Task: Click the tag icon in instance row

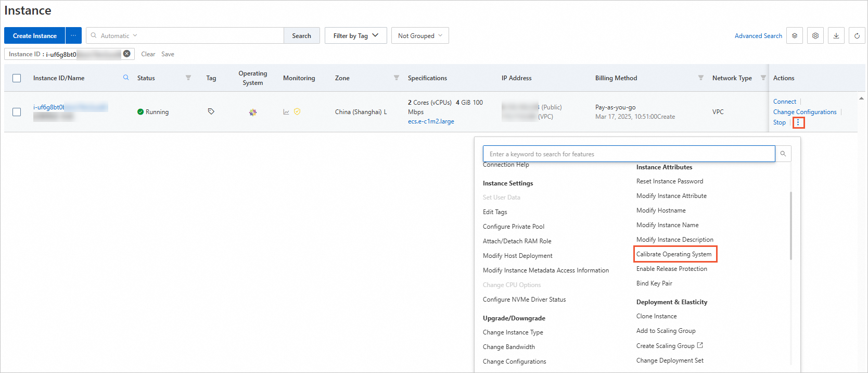Action: click(x=211, y=111)
